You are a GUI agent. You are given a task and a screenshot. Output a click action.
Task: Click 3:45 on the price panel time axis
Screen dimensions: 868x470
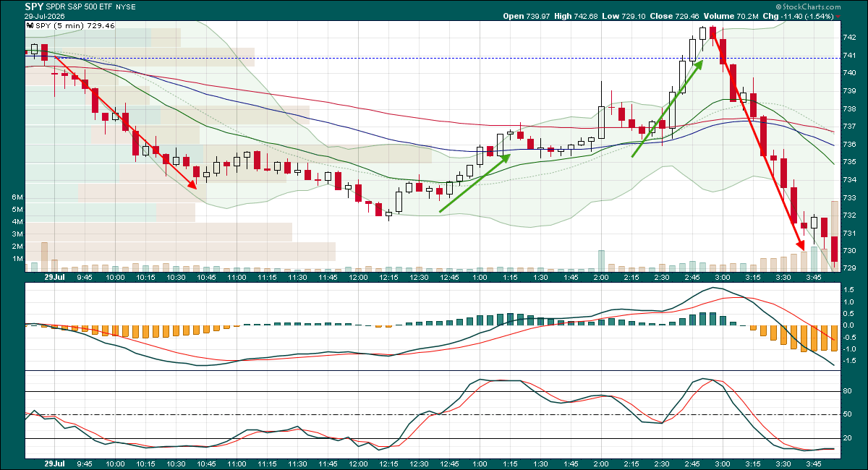pos(813,278)
